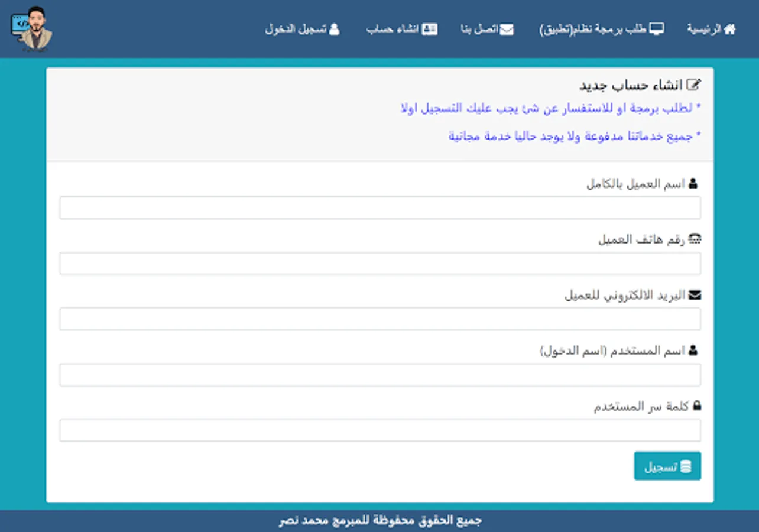Click label رقم هاتف العميل
Image resolution: width=759 pixels, height=532 pixels.
pos(641,239)
